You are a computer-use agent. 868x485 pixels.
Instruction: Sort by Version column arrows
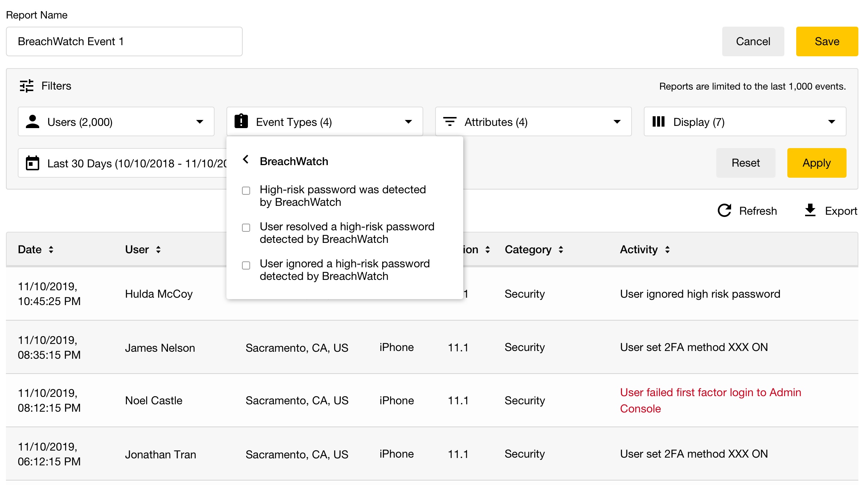pyautogui.click(x=488, y=250)
